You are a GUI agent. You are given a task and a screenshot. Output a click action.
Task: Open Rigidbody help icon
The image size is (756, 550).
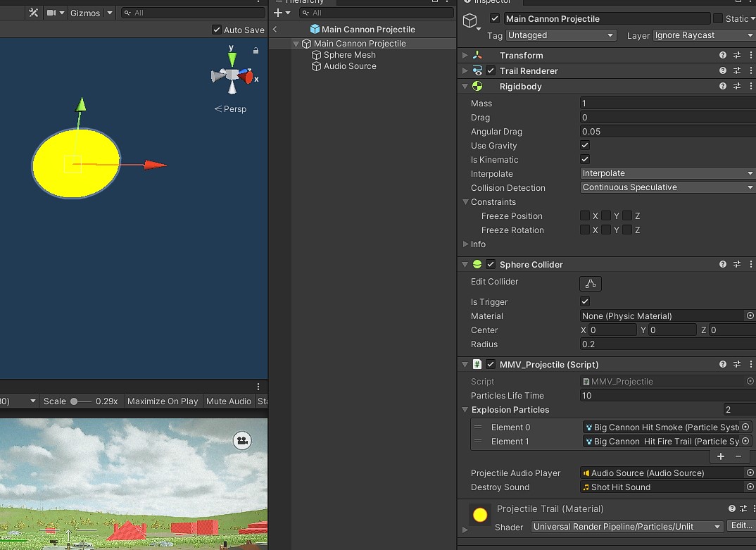coord(723,86)
